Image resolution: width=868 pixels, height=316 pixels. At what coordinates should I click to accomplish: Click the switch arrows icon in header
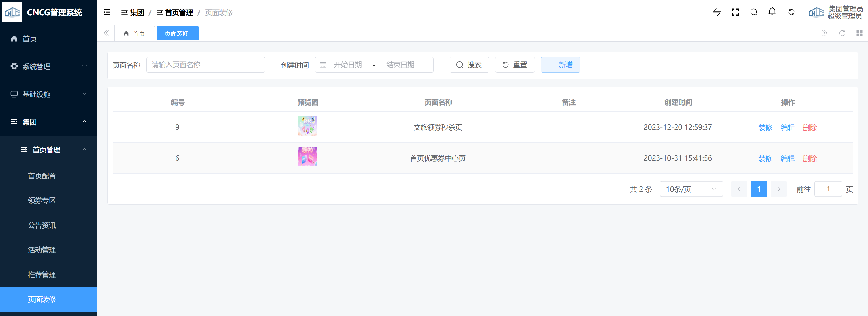point(716,12)
